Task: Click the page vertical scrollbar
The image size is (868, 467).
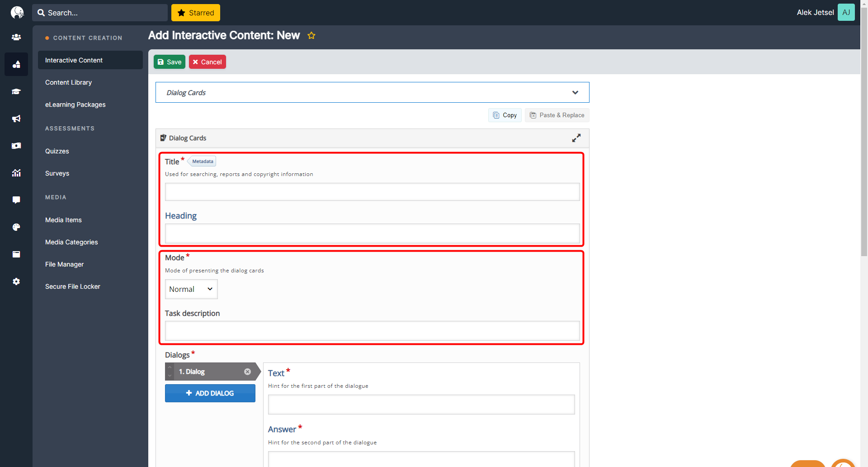Action: click(864, 131)
